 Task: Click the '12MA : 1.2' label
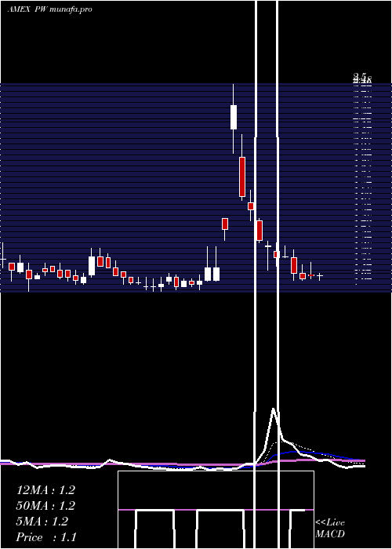point(45,490)
